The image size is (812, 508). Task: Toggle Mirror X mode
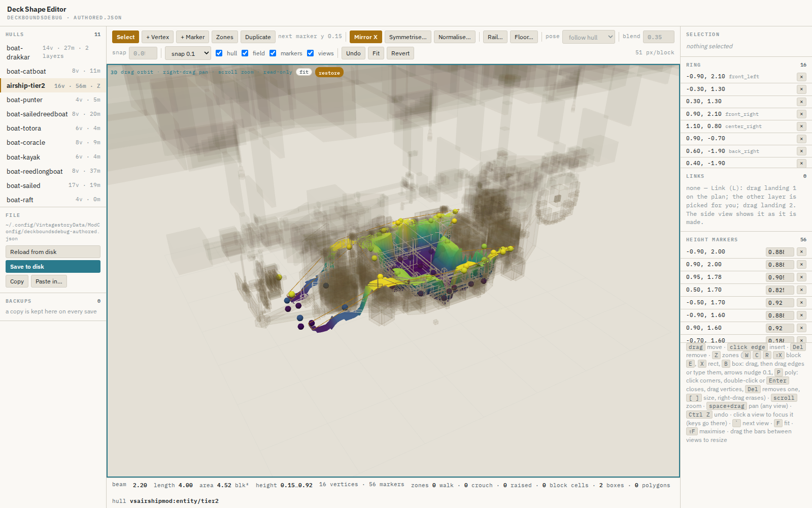[x=365, y=37]
